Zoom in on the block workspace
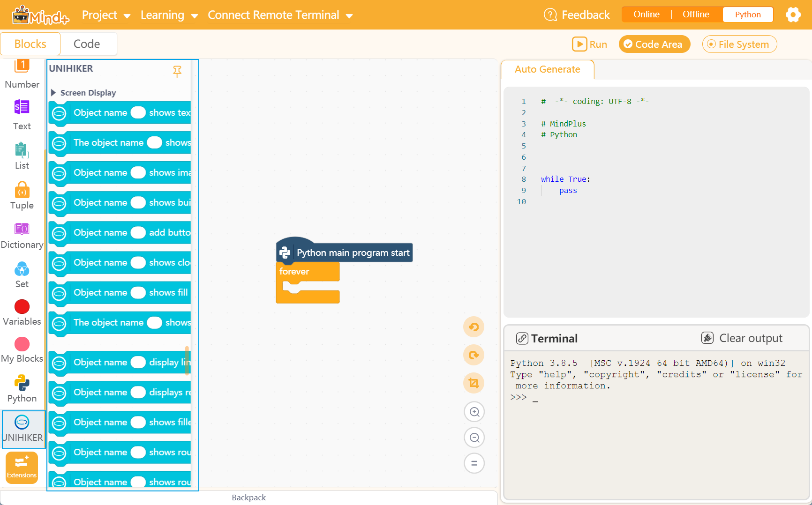Image resolution: width=812 pixels, height=505 pixels. pyautogui.click(x=474, y=412)
